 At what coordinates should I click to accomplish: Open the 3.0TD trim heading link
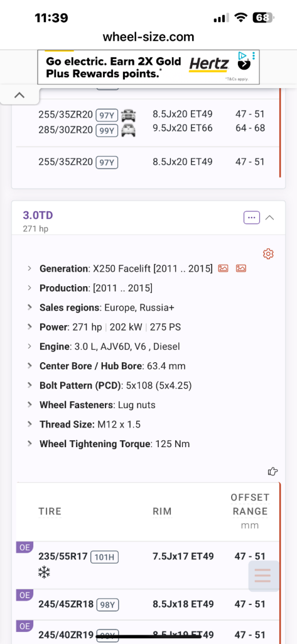pyautogui.click(x=38, y=215)
